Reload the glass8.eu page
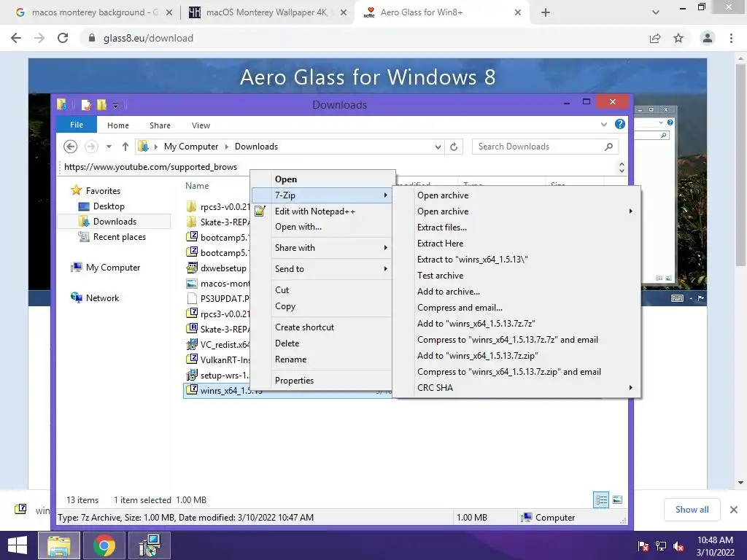This screenshot has height=560, width=747. pos(63,38)
